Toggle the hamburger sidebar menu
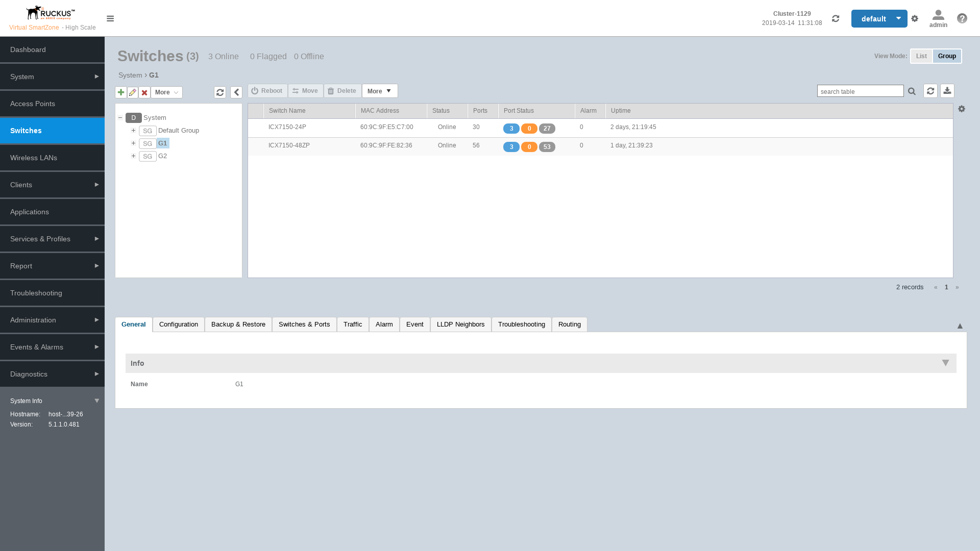 coord(110,18)
